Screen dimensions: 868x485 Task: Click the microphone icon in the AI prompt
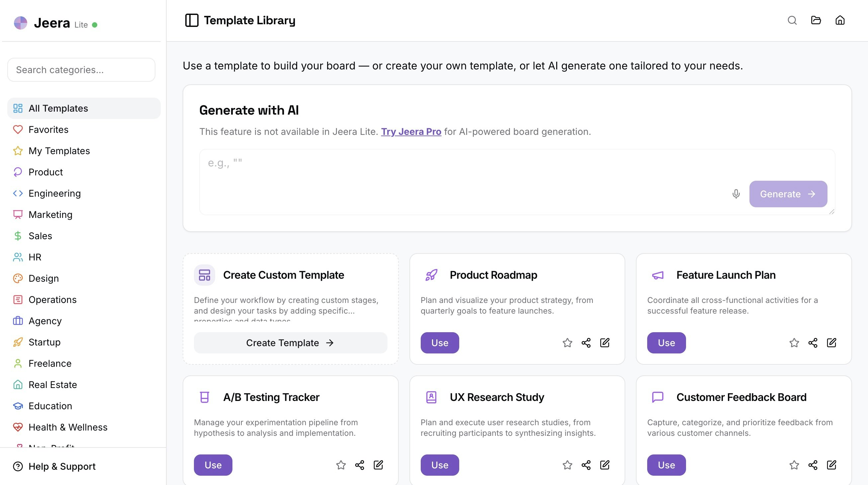pyautogui.click(x=736, y=194)
